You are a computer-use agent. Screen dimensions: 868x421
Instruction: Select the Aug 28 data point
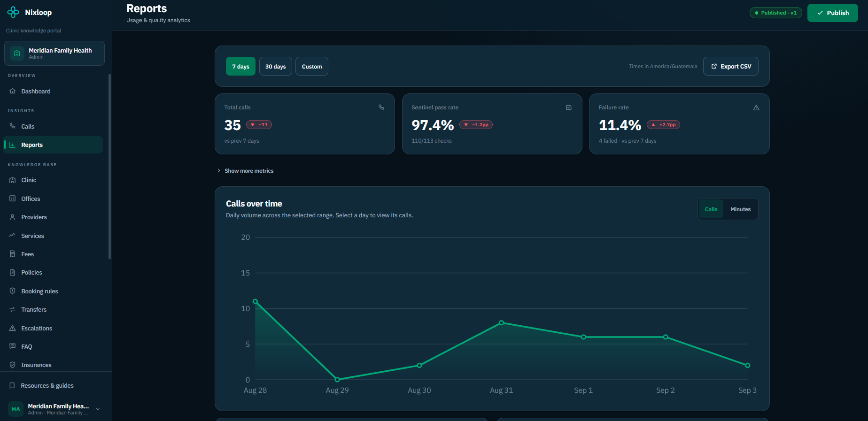pos(255,301)
